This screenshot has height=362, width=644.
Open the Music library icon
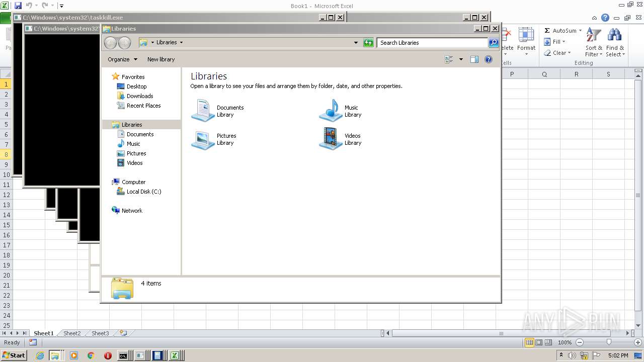(331, 111)
